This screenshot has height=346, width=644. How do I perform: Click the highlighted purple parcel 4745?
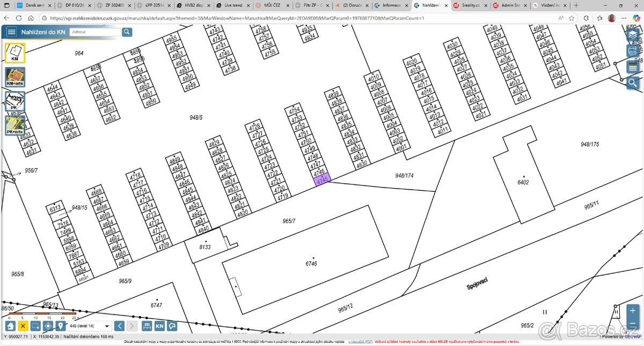[322, 181]
